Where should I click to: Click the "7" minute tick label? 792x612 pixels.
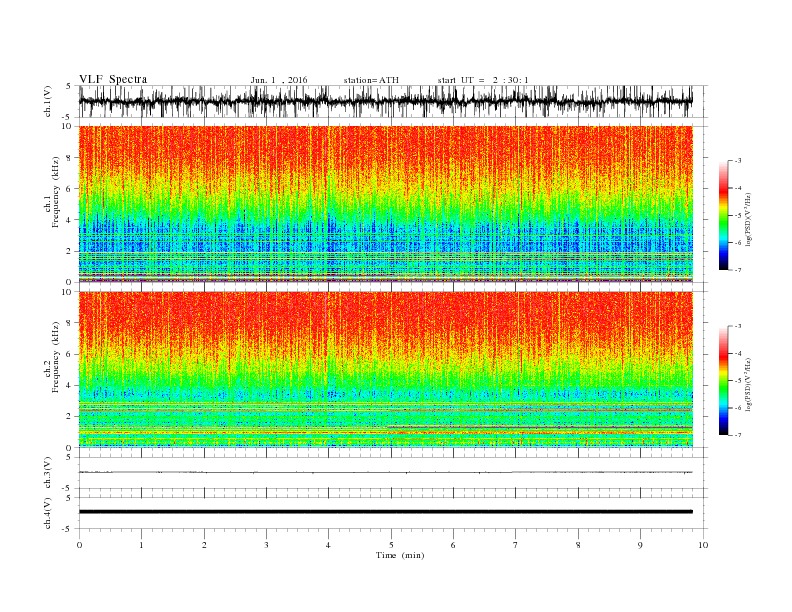coord(516,545)
